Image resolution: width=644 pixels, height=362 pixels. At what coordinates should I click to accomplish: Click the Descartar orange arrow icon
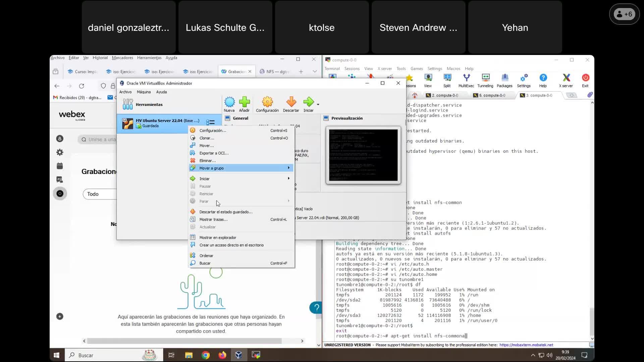[x=291, y=102]
